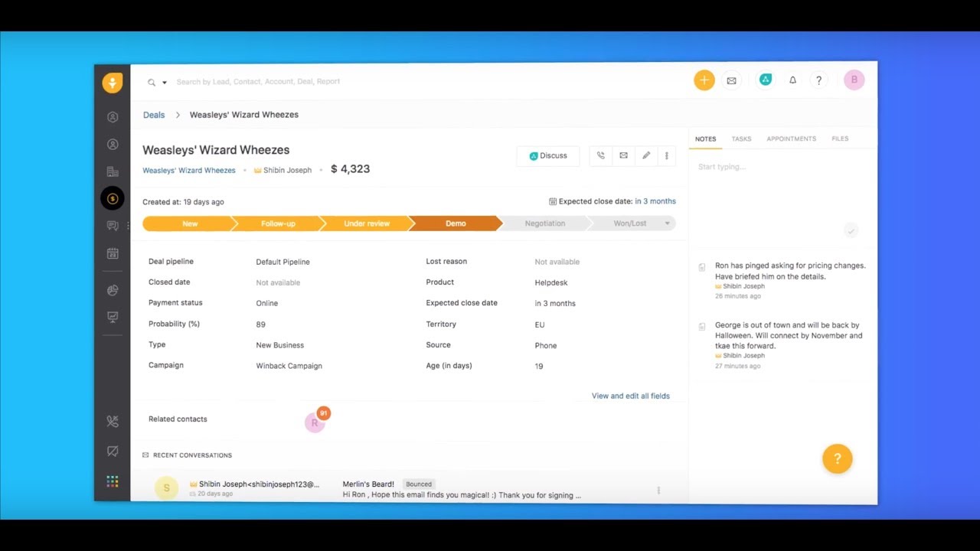Viewport: 980px width, 551px height.
Task: Click View and edit all fields link
Action: coord(631,396)
